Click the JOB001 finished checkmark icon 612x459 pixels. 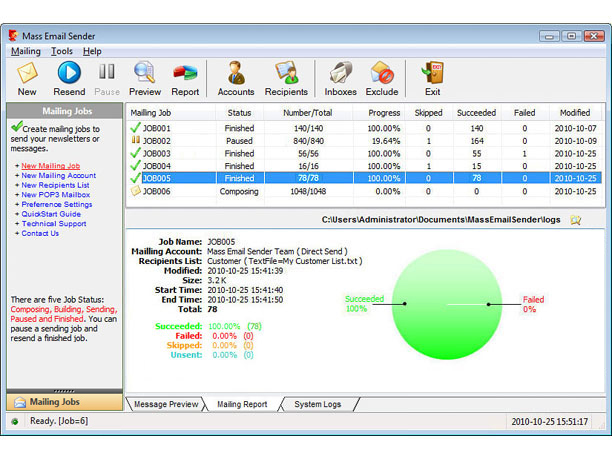point(135,127)
